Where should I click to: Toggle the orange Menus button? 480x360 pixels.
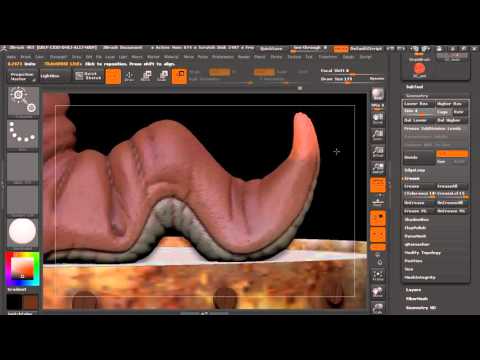tap(341, 49)
